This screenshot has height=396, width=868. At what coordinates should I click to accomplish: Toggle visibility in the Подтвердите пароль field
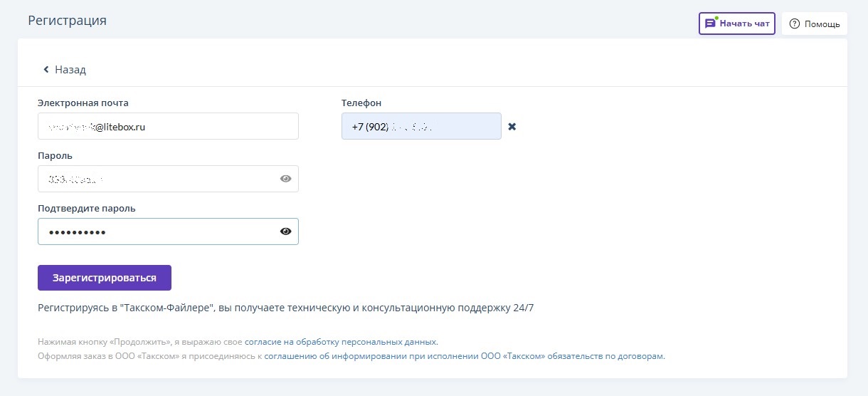tap(286, 231)
